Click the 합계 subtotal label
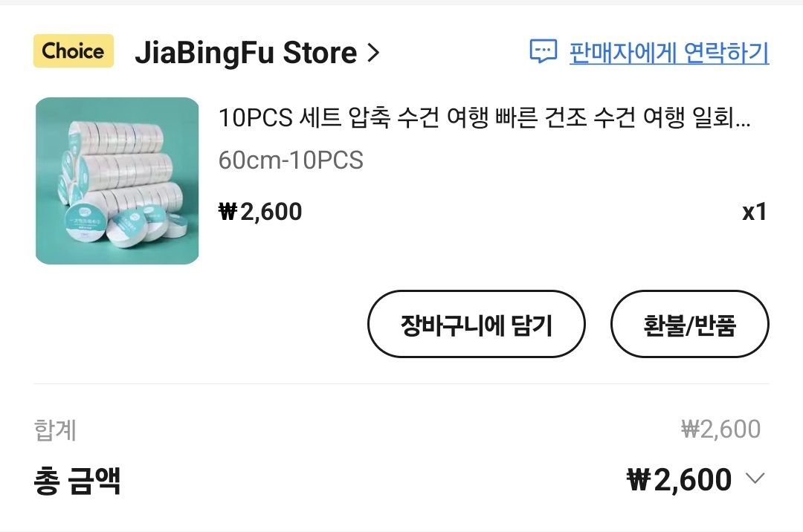This screenshot has width=803, height=532. (x=55, y=429)
